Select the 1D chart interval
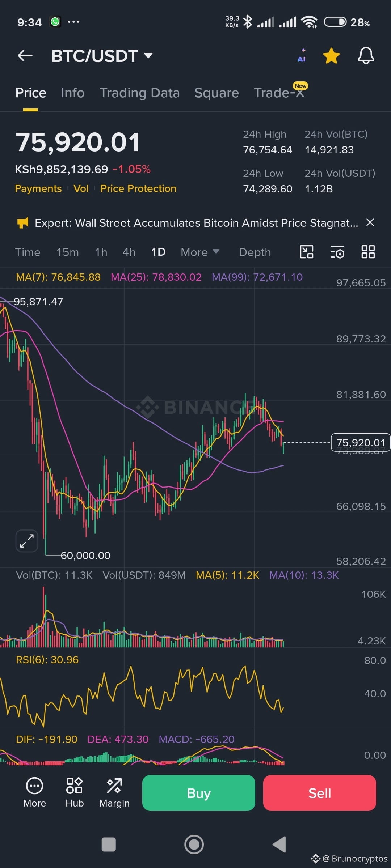Screen dimensions: 391x868 point(158,252)
